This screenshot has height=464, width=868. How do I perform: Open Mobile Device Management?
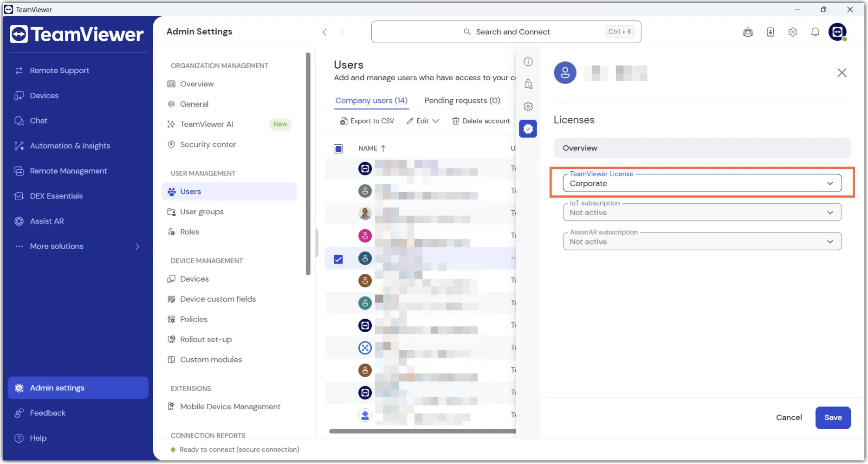click(x=230, y=407)
